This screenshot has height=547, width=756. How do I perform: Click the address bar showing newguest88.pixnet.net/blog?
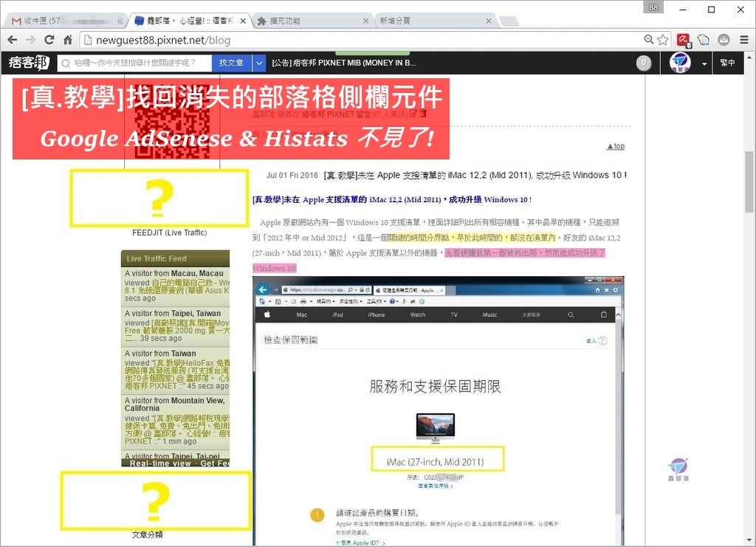[x=362, y=40]
